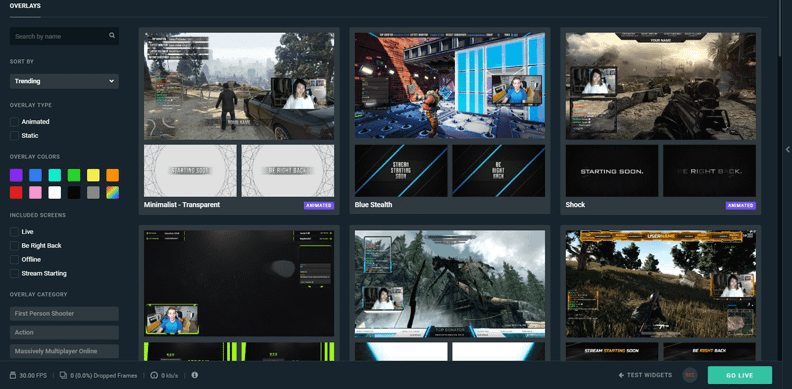Image resolution: width=792 pixels, height=389 pixels.
Task: Click the Search by name field
Action: click(x=64, y=36)
